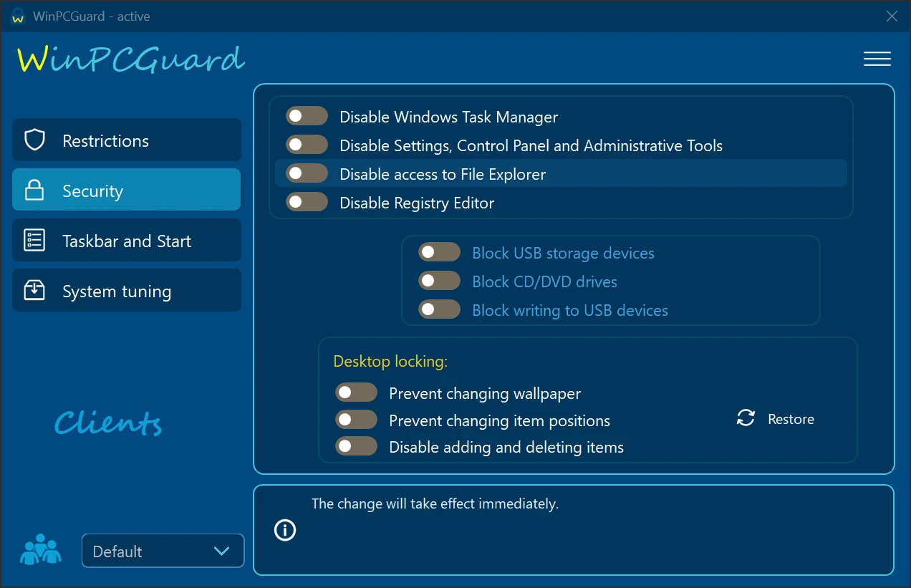Enable Block writing to USB devices switch
Screen dimensions: 911x588
(x=439, y=309)
